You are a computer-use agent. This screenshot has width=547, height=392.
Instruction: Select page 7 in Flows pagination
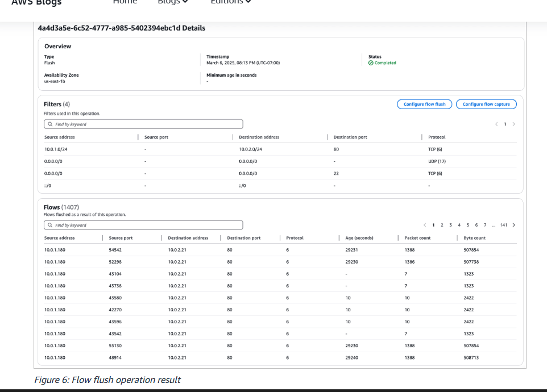pyautogui.click(x=485, y=225)
